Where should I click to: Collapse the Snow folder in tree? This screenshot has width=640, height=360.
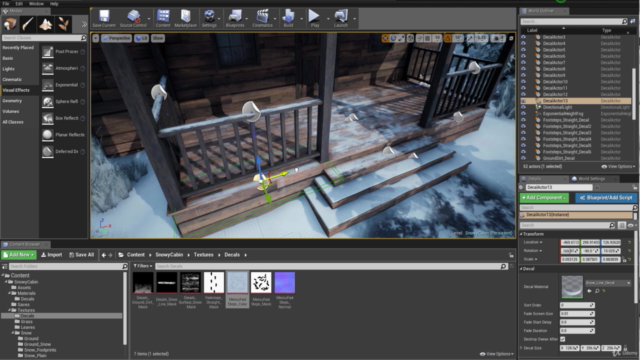pos(13,333)
